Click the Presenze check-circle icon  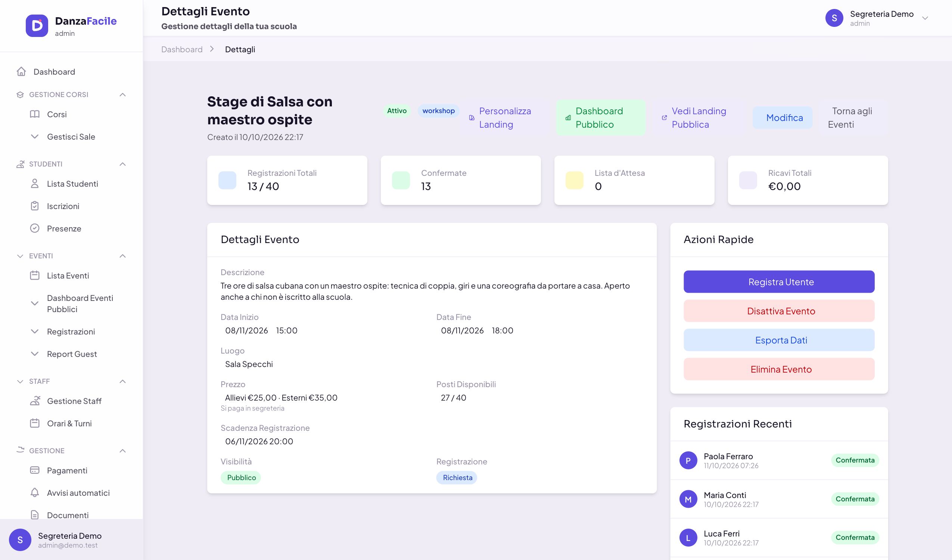tap(35, 228)
